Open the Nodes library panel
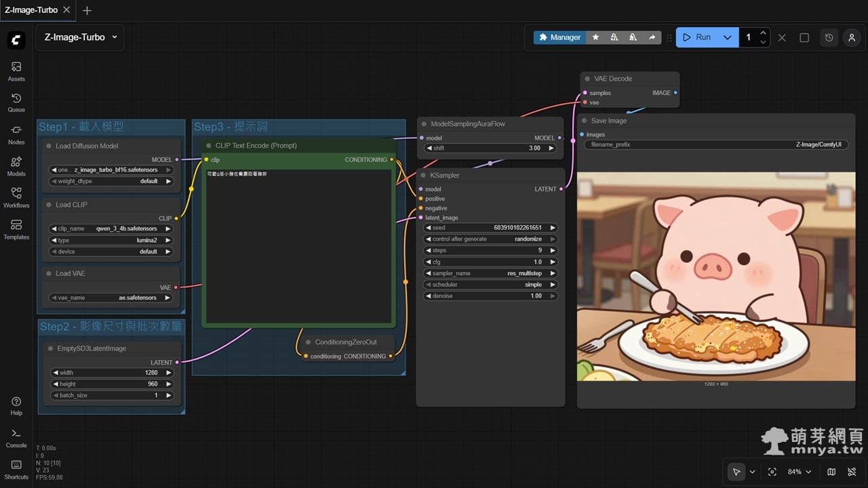 pyautogui.click(x=16, y=134)
